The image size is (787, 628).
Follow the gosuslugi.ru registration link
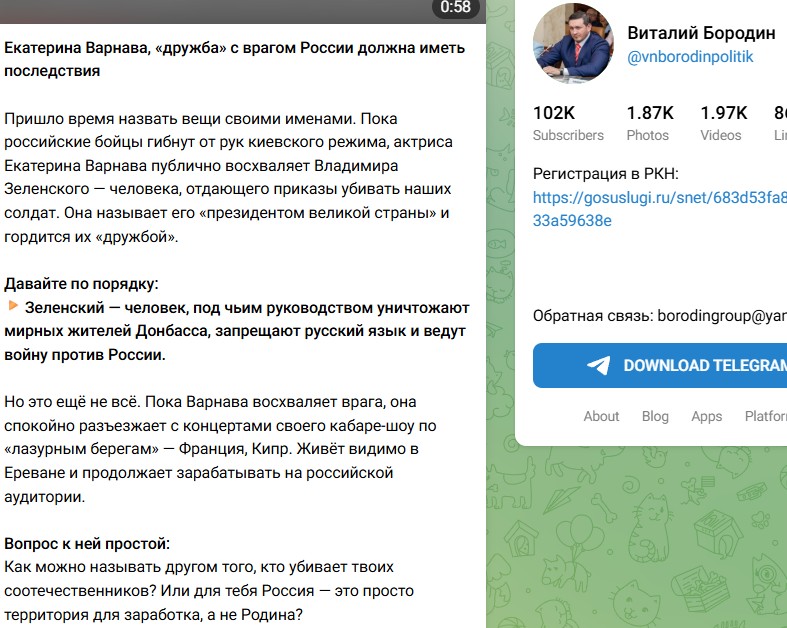(x=658, y=209)
